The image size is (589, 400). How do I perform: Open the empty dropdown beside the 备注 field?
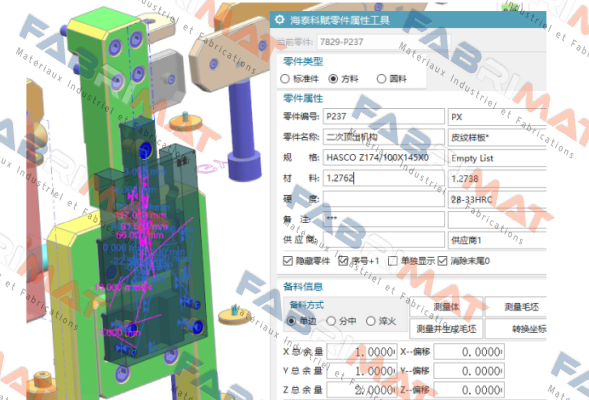point(497,219)
